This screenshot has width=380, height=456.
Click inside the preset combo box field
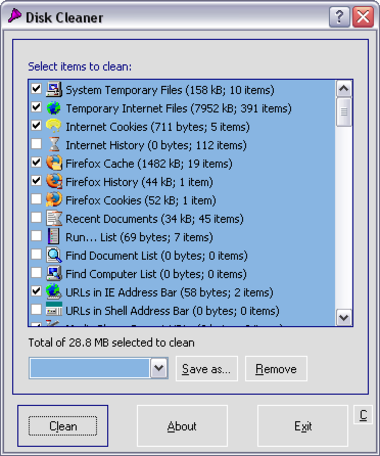[90, 368]
